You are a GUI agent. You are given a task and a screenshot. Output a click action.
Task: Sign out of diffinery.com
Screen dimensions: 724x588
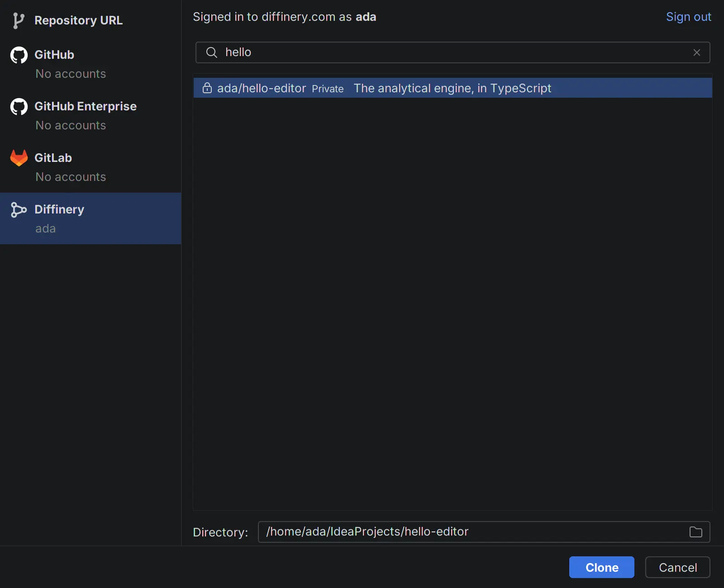click(x=689, y=17)
